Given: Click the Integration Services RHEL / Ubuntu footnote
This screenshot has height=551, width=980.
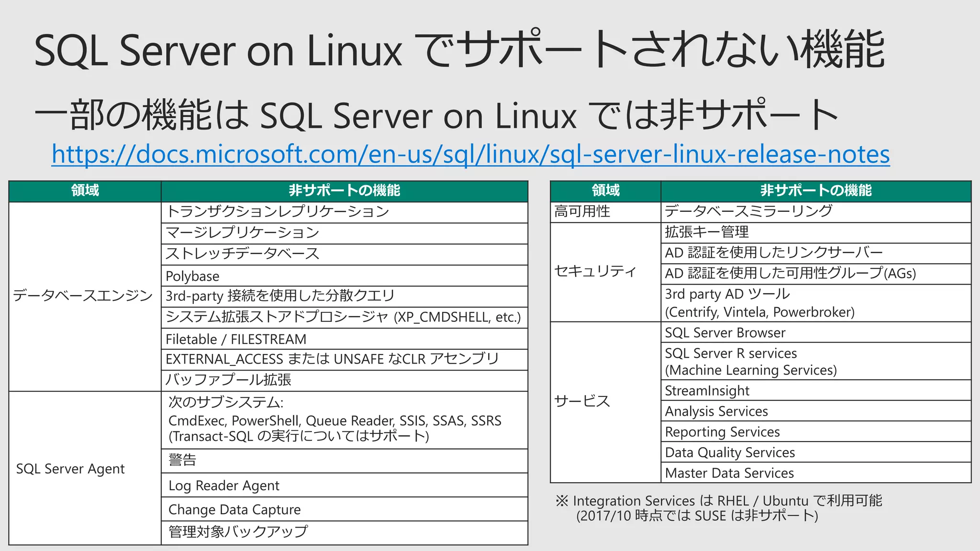Looking at the screenshot, I should tap(719, 508).
